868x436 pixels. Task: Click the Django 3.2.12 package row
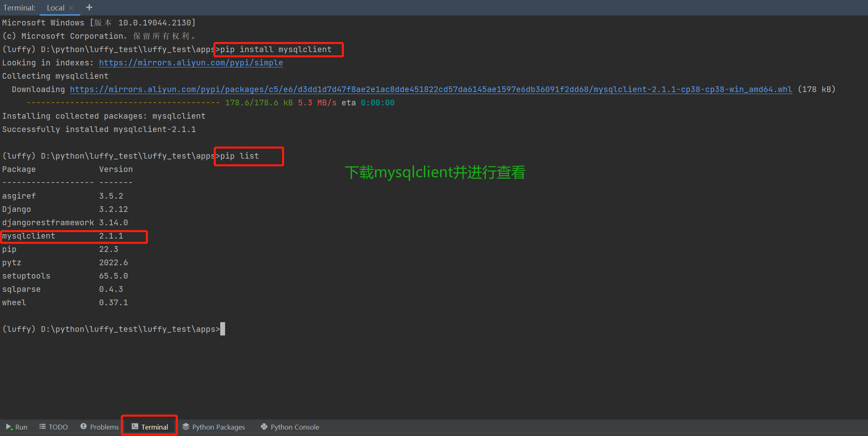coord(65,209)
